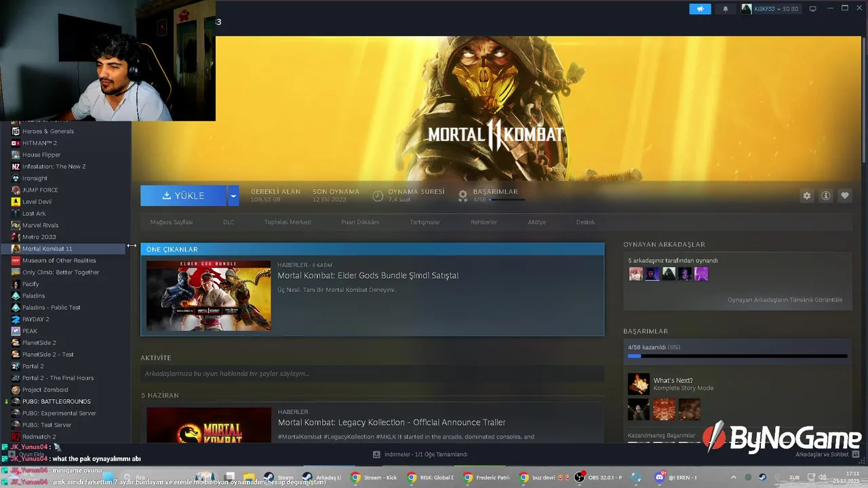Image resolution: width=868 pixels, height=488 pixels.
Task: Open the install options arrow next to YÜKLE
Action: 233,196
